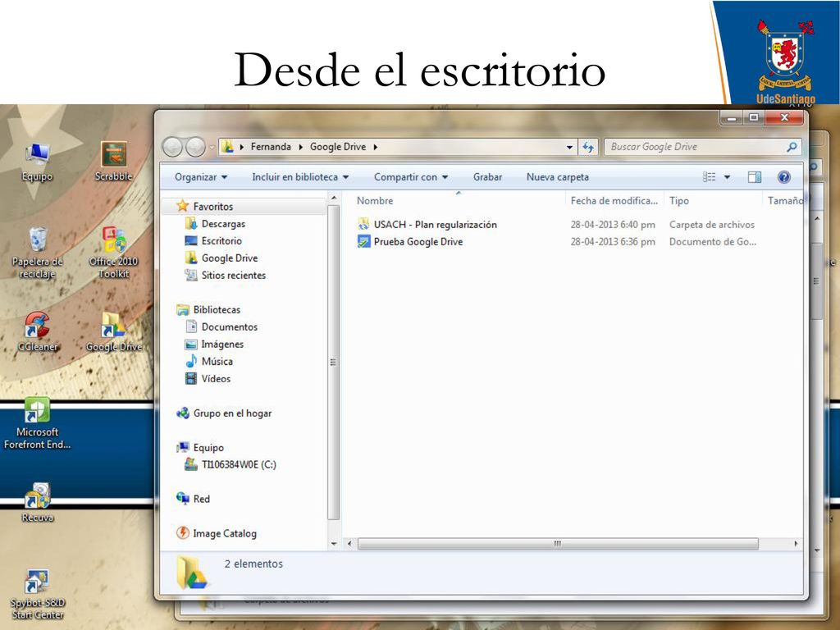Select Equipo in navigation pane
The width and height of the screenshot is (840, 630).
[208, 447]
